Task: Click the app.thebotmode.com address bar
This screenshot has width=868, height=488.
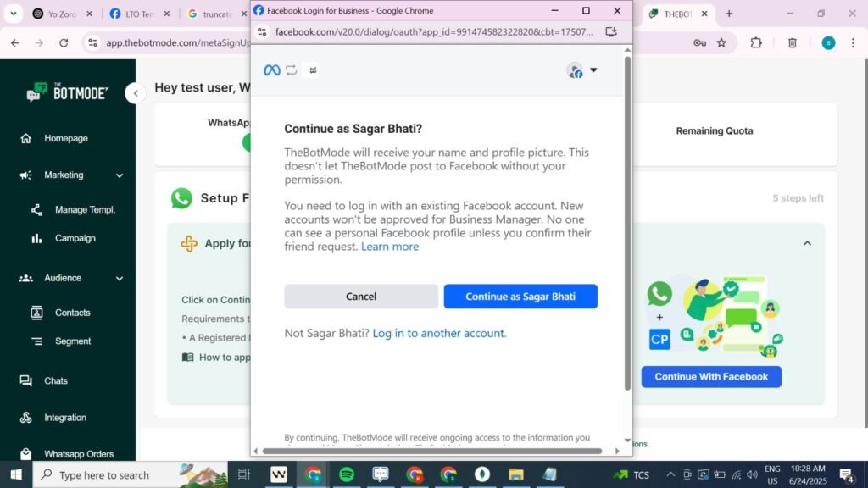Action: (177, 42)
